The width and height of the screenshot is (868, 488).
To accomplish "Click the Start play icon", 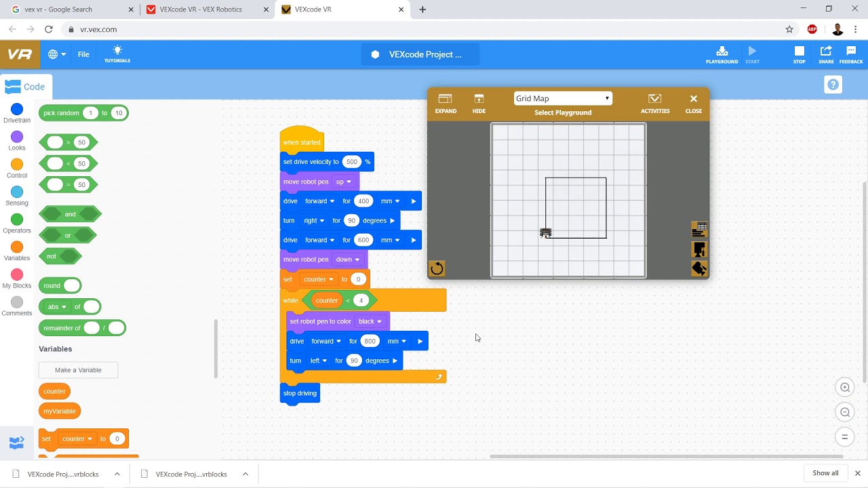I will pyautogui.click(x=752, y=54).
